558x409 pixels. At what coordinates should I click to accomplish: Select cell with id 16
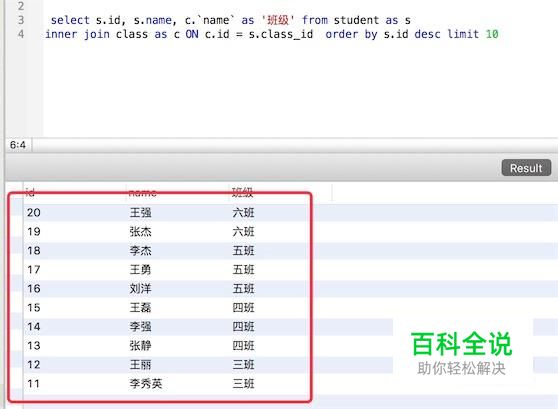34,288
